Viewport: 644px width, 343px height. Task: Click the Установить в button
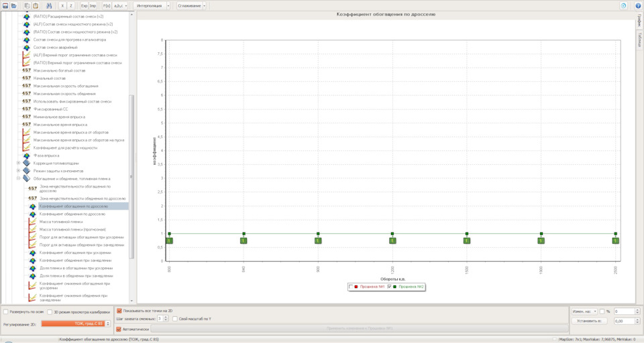[590, 321]
